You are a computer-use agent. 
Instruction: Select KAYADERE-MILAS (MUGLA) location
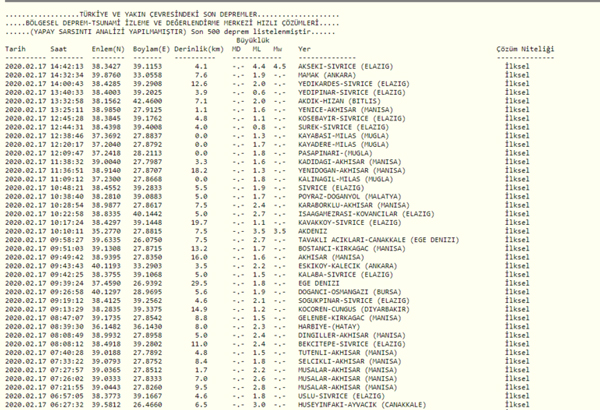[x=344, y=145]
